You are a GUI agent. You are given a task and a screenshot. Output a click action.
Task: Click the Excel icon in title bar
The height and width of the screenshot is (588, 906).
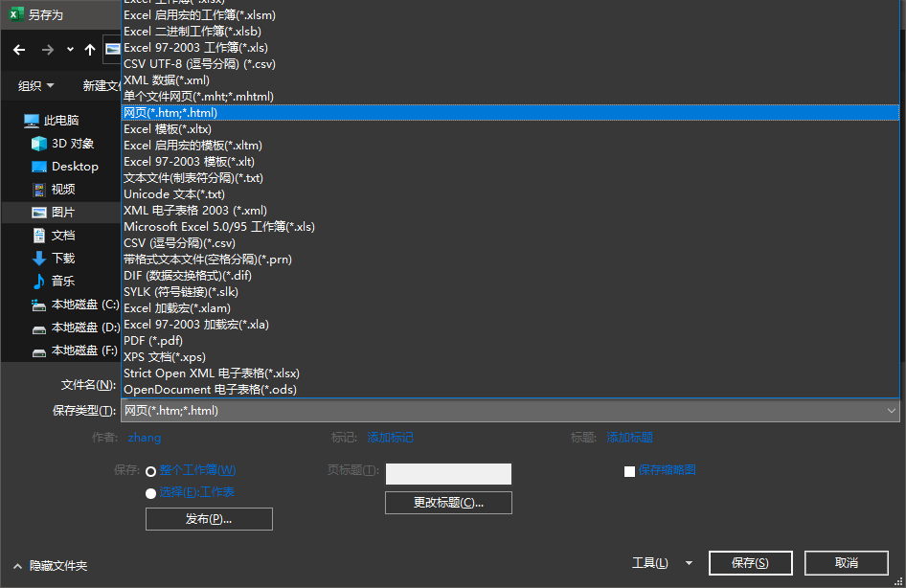coord(16,13)
